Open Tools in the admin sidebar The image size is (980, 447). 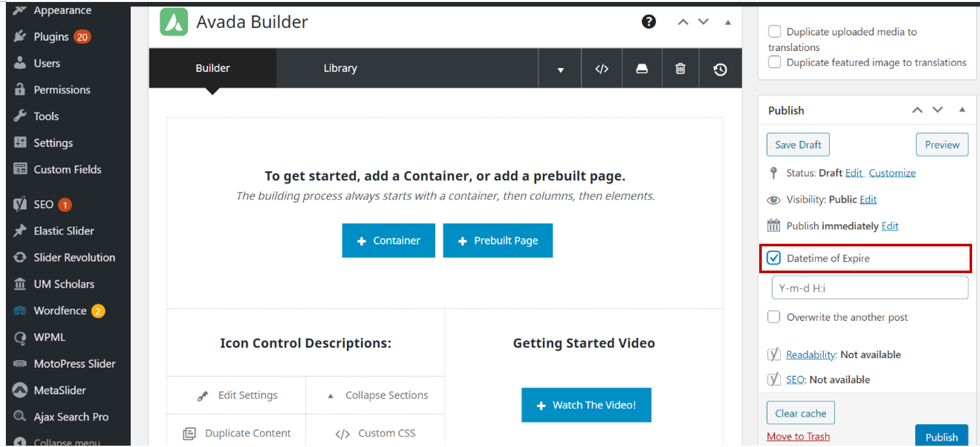coord(46,116)
